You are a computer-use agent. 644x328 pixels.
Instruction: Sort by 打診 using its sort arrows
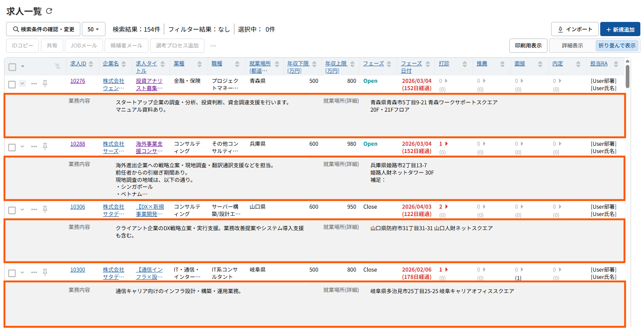465,64
